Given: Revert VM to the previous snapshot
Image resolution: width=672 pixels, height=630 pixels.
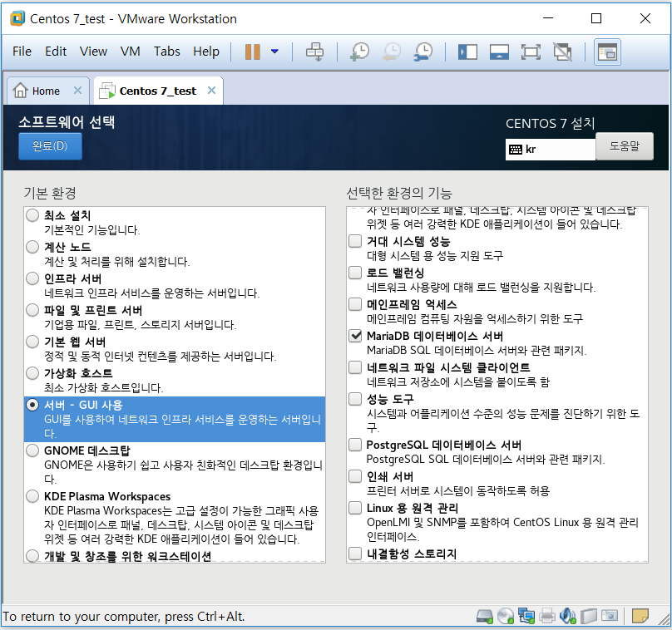Looking at the screenshot, I should pos(391,52).
